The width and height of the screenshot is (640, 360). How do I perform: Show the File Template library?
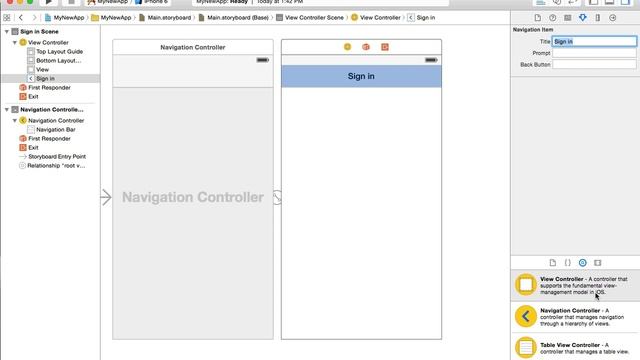click(x=553, y=262)
